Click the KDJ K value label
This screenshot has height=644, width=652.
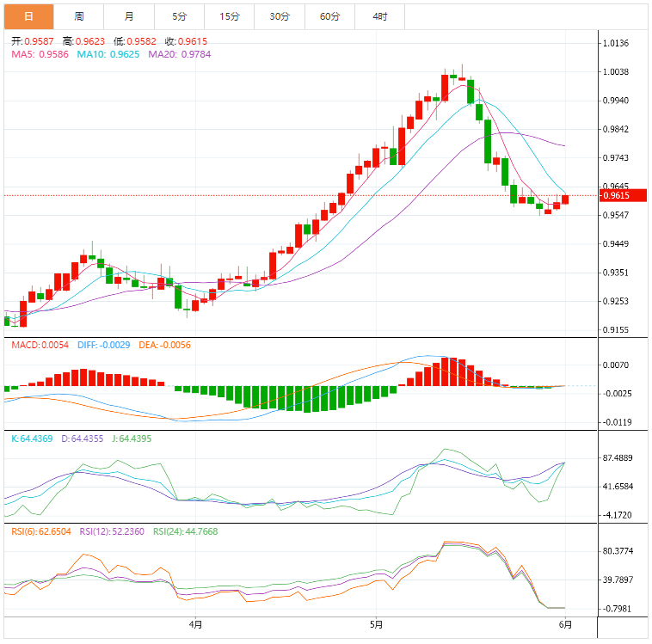click(x=31, y=439)
